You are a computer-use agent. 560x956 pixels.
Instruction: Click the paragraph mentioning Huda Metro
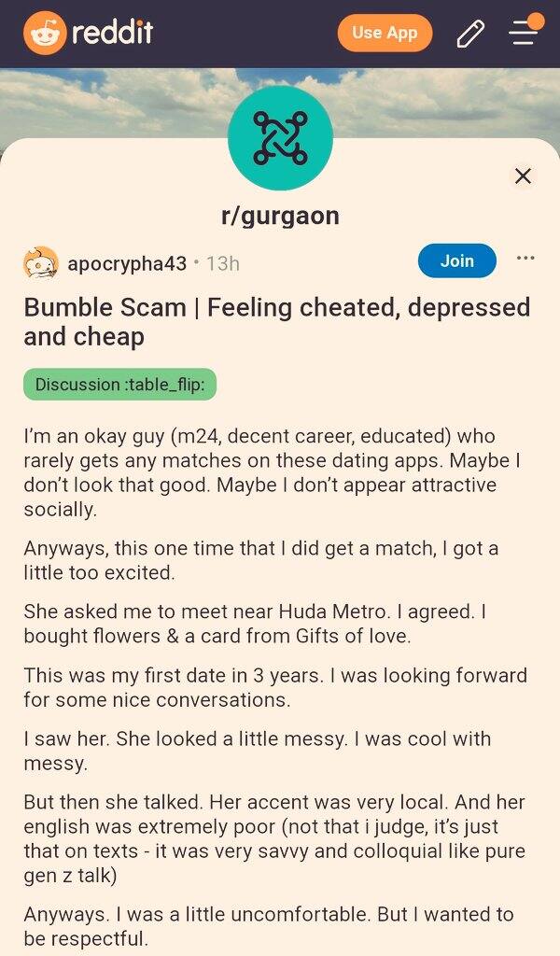255,624
